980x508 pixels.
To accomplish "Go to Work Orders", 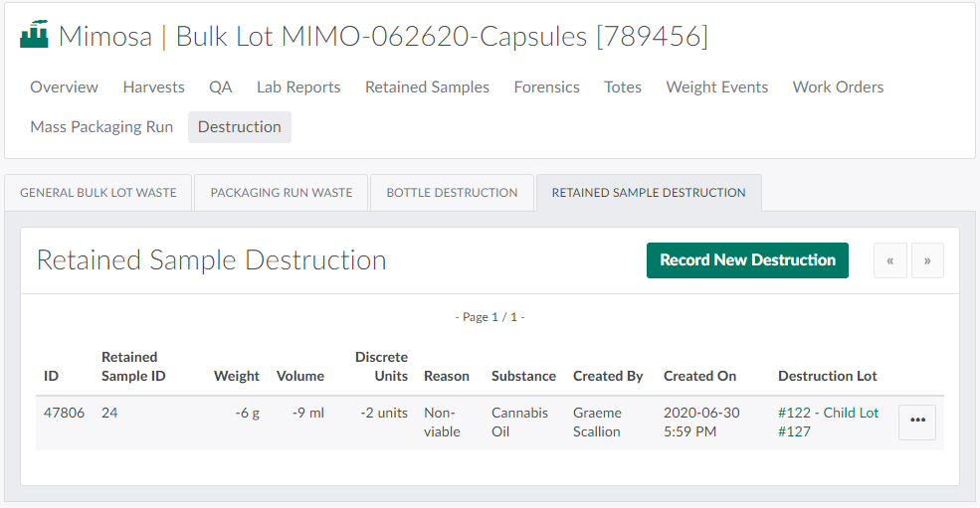I will [838, 87].
